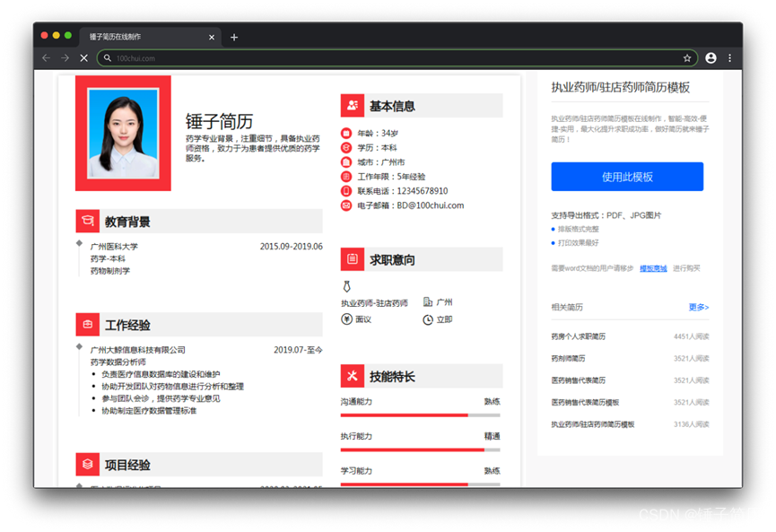Image resolution: width=776 pixels, height=532 pixels.
Task: Click the 执业药师-驻店药师 job intention text
Action: click(x=374, y=303)
